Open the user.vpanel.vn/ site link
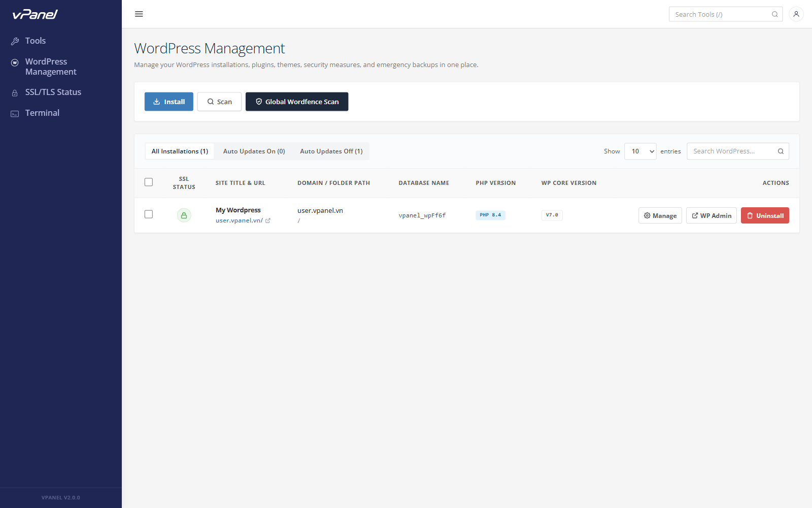The image size is (812, 508). pyautogui.click(x=243, y=220)
